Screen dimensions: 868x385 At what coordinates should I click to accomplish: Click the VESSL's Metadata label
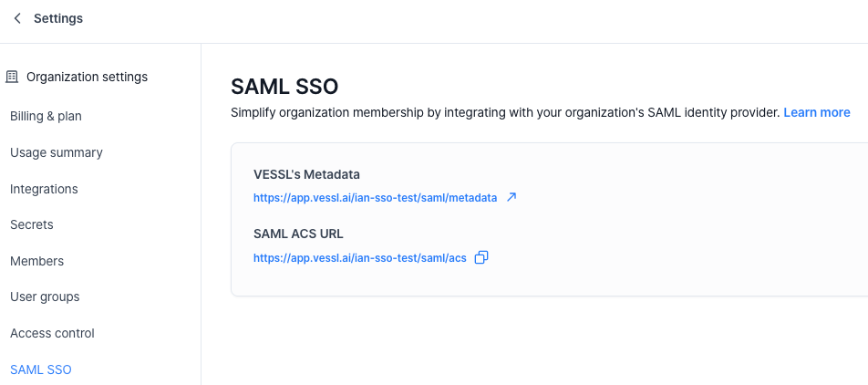306,174
